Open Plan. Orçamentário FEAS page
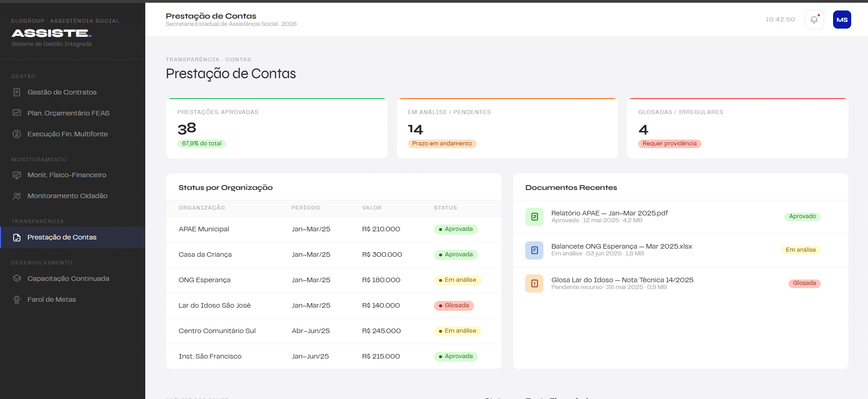 click(x=73, y=113)
